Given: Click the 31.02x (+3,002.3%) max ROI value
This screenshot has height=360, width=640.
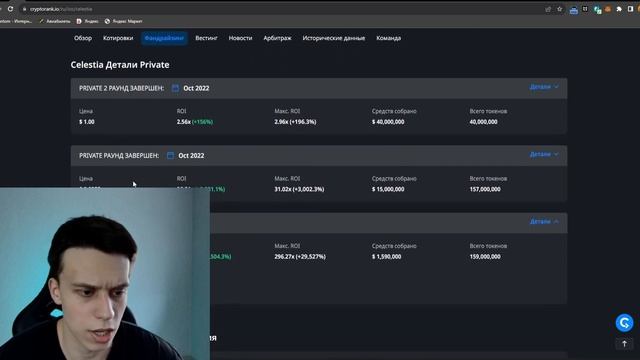Looking at the screenshot, I should [x=299, y=189].
